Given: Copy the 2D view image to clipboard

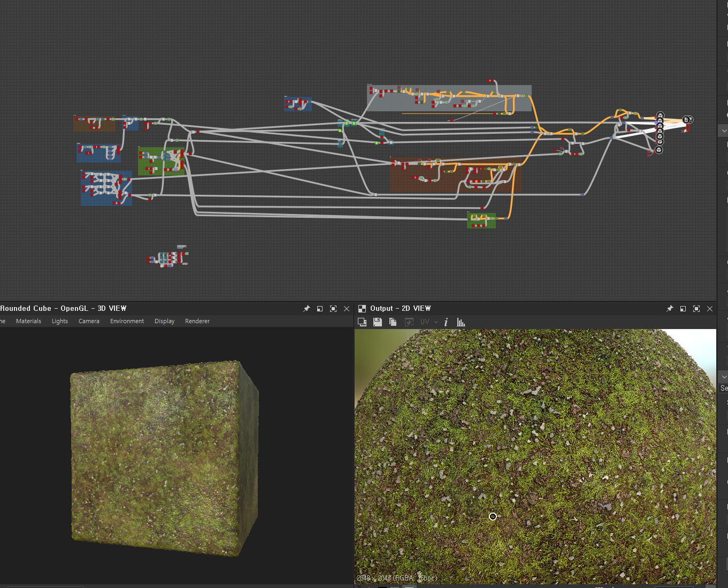Looking at the screenshot, I should 393,322.
